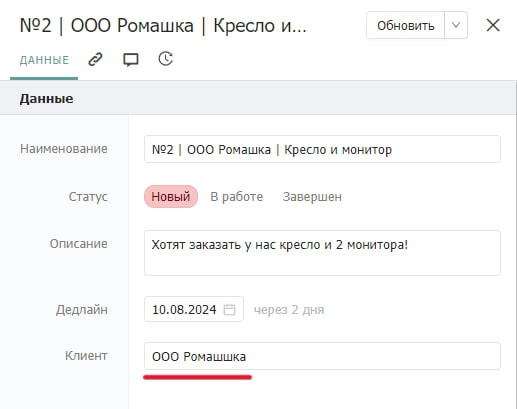This screenshot has width=517, height=409.
Task: Open the links tab with chain icon
Action: [95, 60]
